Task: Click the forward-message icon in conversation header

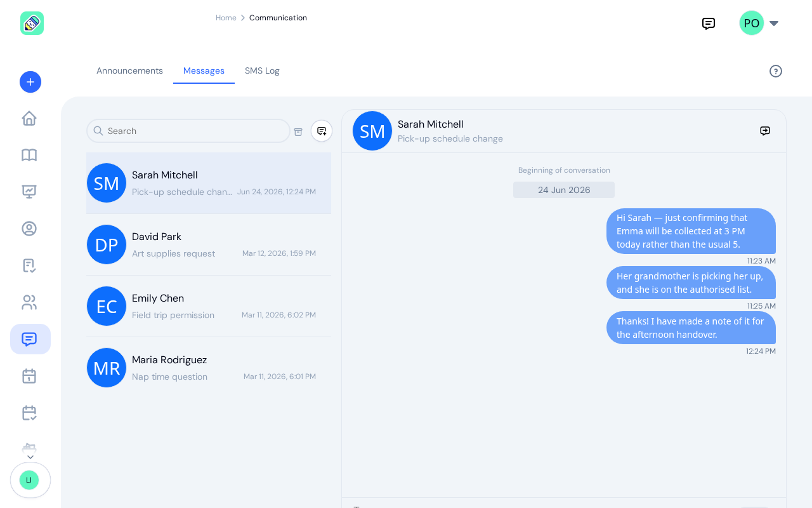Action: [x=765, y=131]
